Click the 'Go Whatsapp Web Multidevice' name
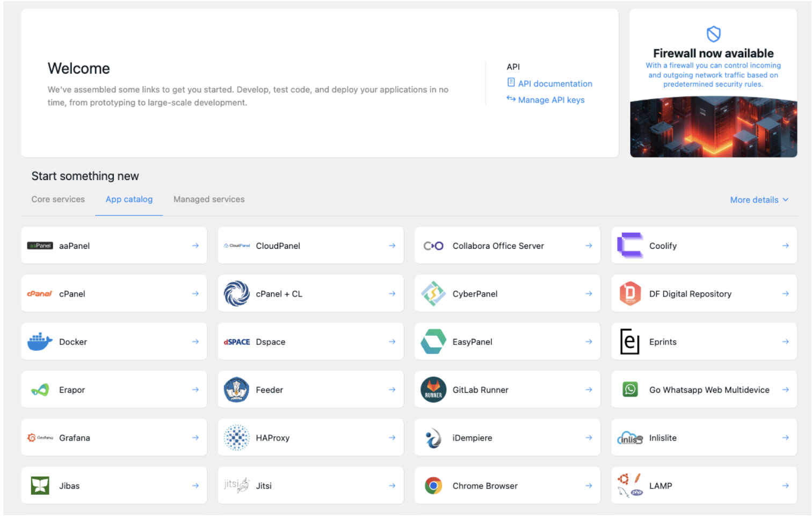This screenshot has height=519, width=812. click(x=709, y=390)
